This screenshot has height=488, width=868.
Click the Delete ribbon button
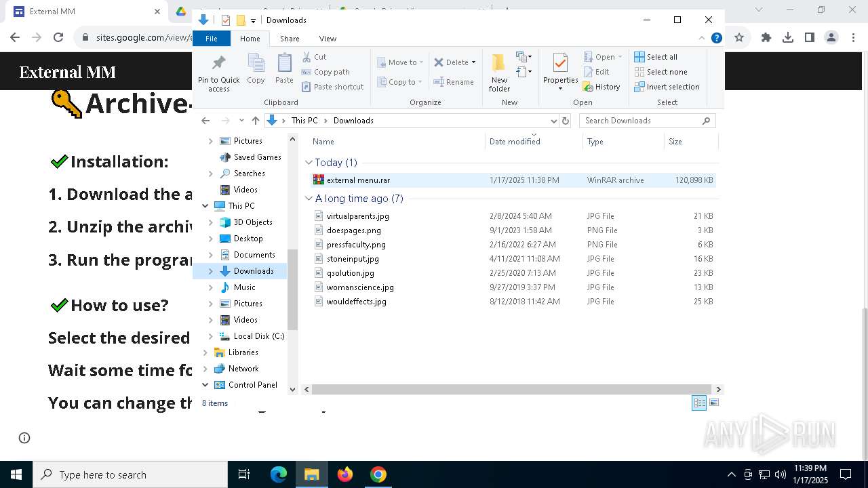tap(454, 62)
